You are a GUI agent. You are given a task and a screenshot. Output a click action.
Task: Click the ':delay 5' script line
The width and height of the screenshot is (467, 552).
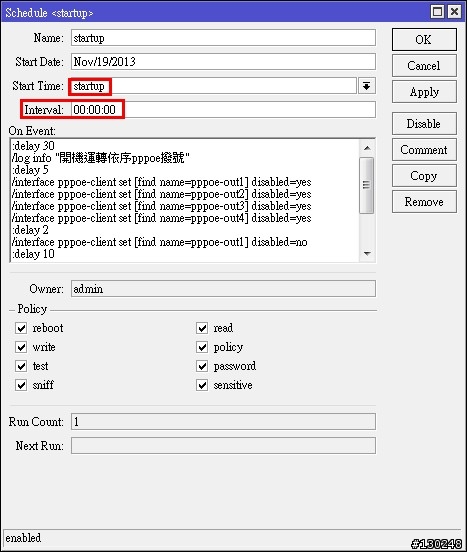(x=30, y=170)
